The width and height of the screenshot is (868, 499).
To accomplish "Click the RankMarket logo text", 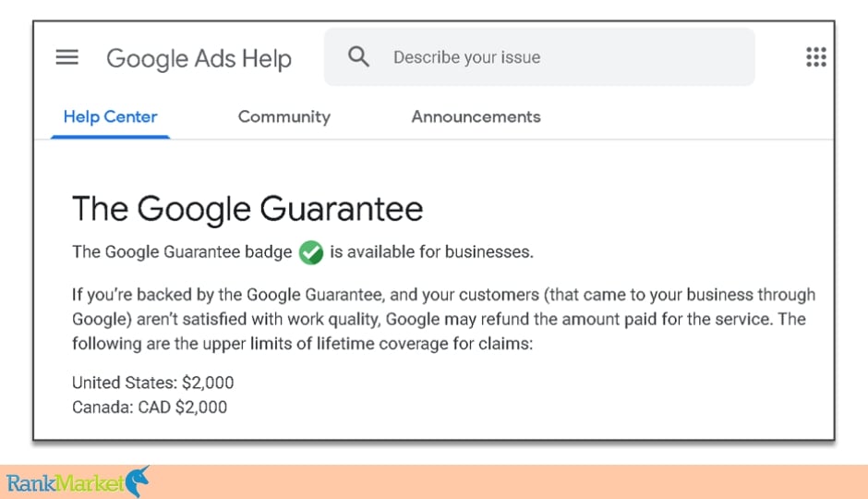I will 66,483.
